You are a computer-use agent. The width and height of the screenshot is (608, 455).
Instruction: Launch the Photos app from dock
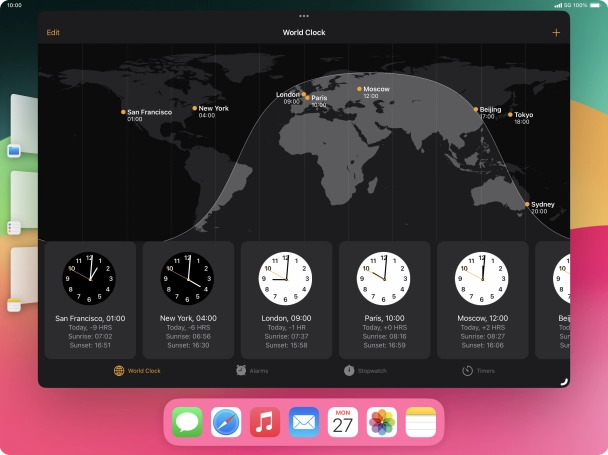pos(382,422)
